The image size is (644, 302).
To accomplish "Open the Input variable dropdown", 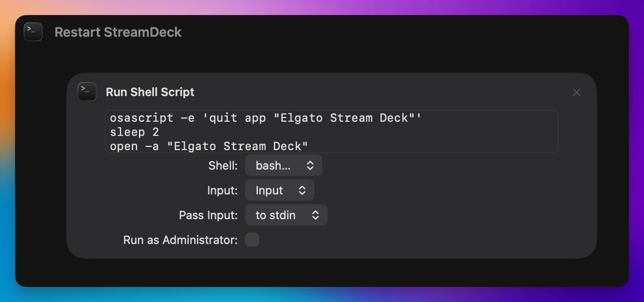I will point(280,190).
